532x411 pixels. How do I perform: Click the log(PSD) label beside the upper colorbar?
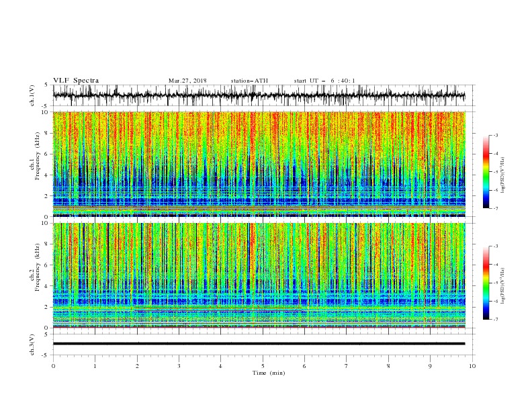pyautogui.click(x=502, y=175)
